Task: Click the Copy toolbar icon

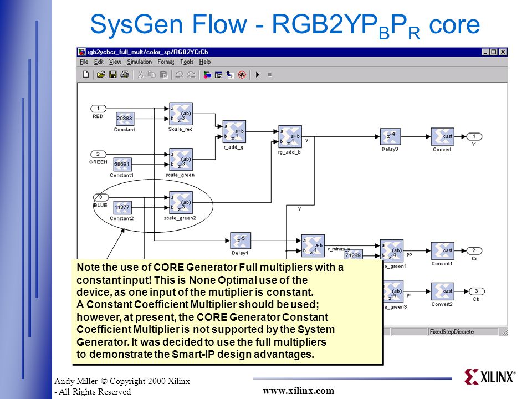Action: click(152, 74)
